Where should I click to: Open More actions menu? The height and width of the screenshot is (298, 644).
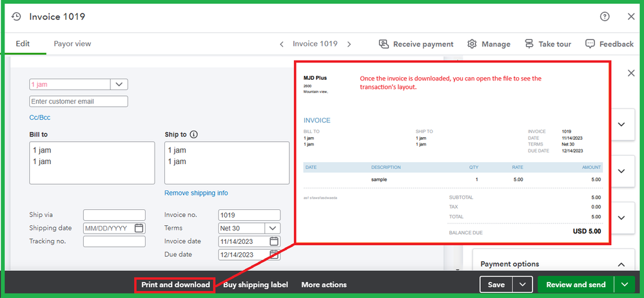click(x=324, y=284)
